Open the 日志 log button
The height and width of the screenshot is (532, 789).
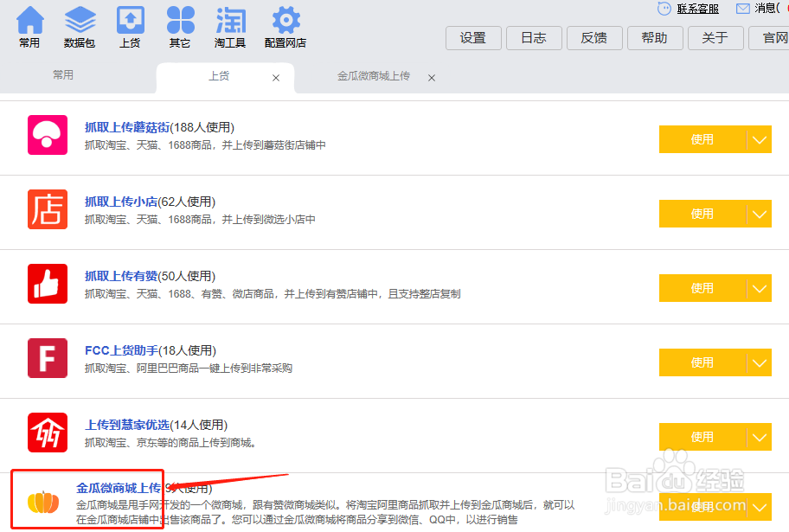point(534,38)
